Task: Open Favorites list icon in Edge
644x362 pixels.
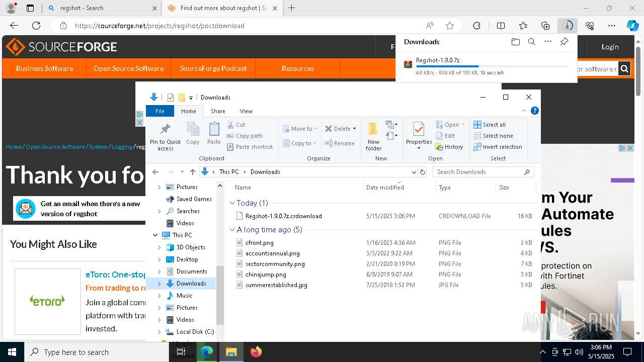Action: point(523,26)
